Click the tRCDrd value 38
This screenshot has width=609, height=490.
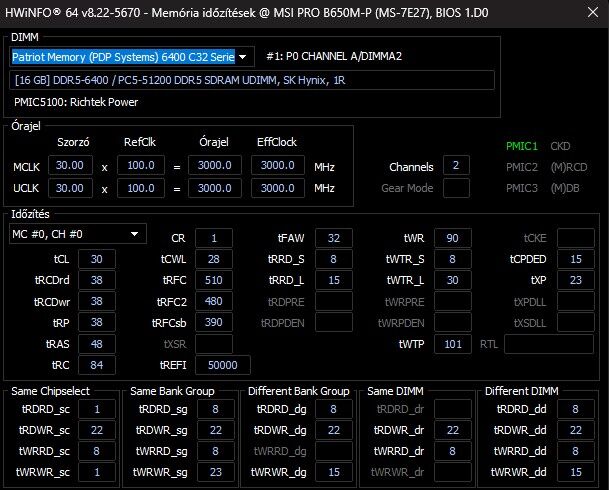(x=97, y=280)
